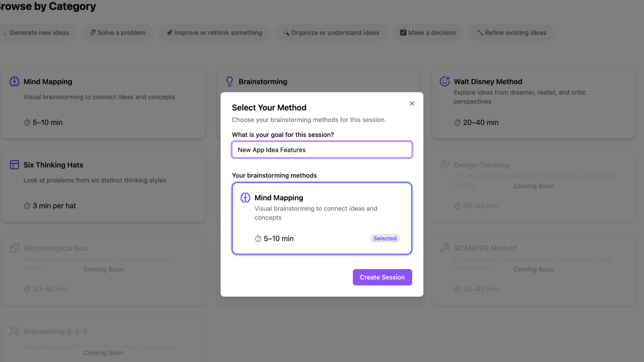Open the Improve or rethink something category
Viewport: 644px width, 362px height.
214,33
